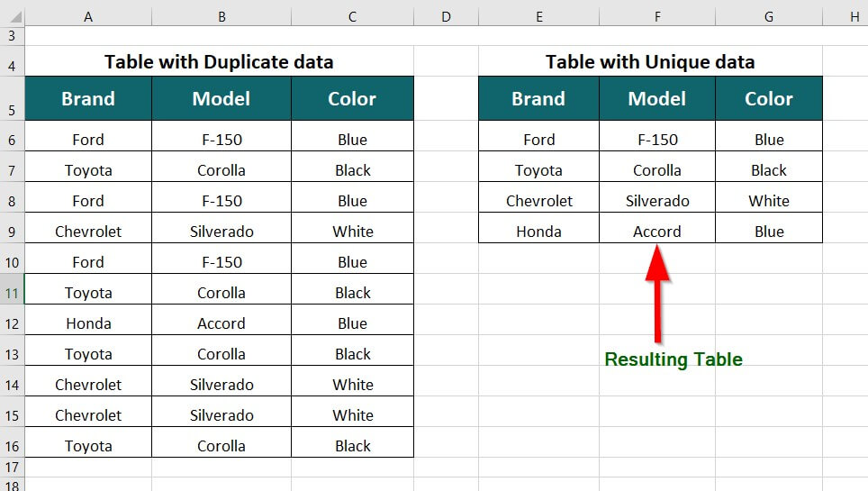Select column A header

coord(88,16)
